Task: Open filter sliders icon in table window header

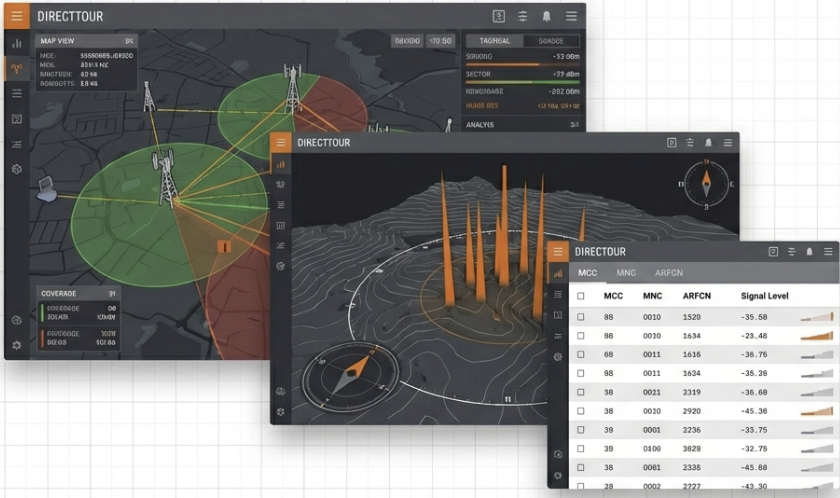Action: tap(791, 252)
